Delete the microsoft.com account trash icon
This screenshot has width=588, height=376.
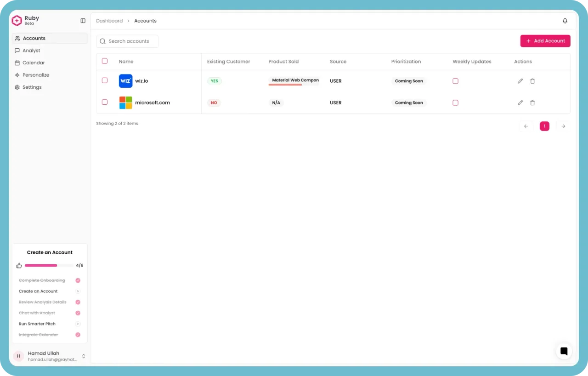pos(532,103)
